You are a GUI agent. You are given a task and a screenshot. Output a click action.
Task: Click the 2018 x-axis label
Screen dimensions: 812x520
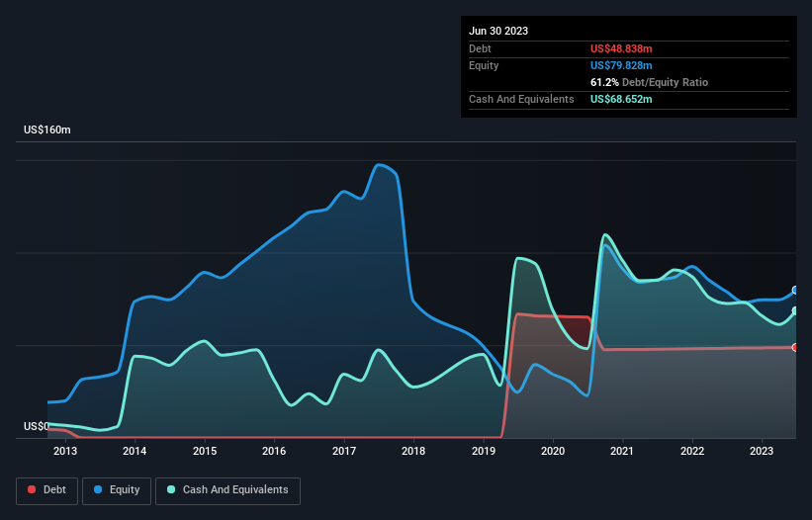pos(413,451)
